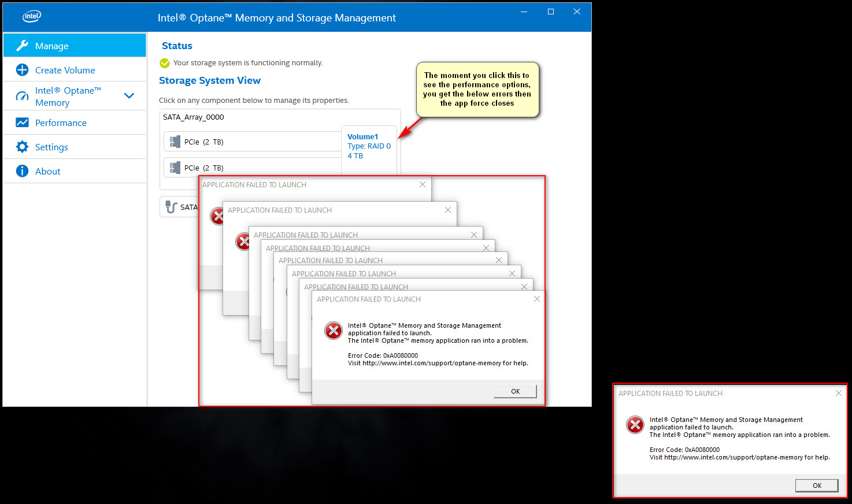Click the Status heading
Image resolution: width=852 pixels, height=504 pixels.
pos(177,46)
